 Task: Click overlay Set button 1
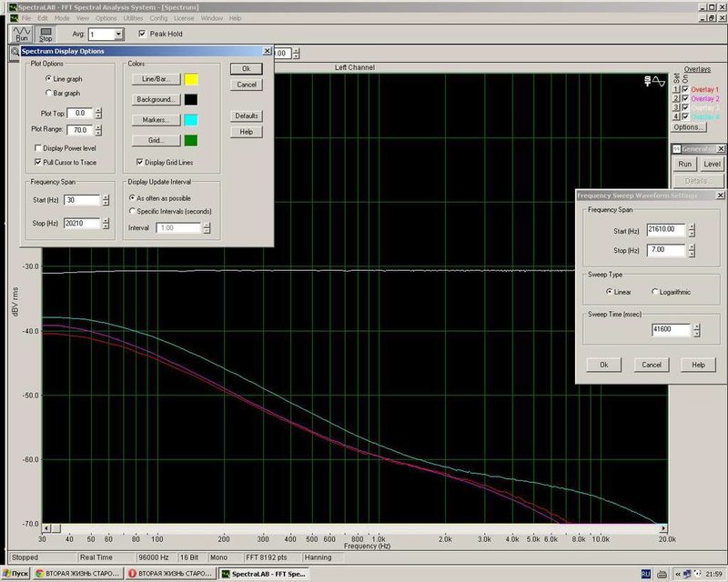point(676,90)
